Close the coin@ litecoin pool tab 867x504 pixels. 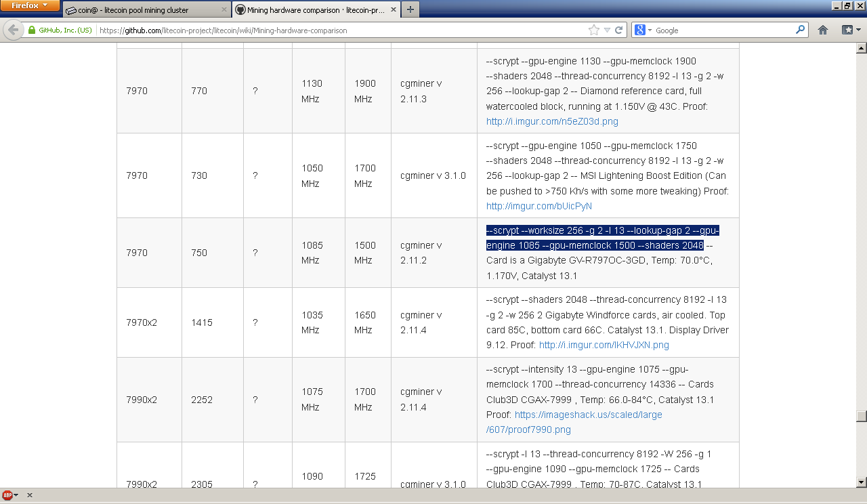coord(224,10)
